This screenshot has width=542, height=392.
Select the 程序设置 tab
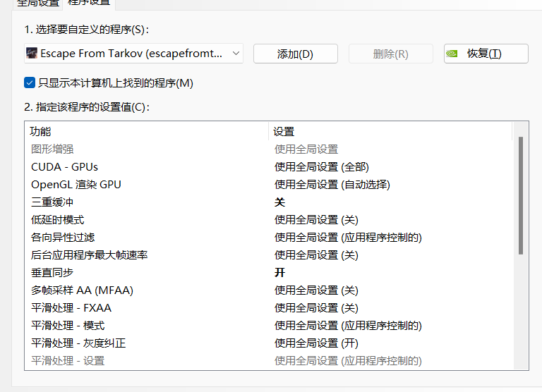click(x=88, y=3)
